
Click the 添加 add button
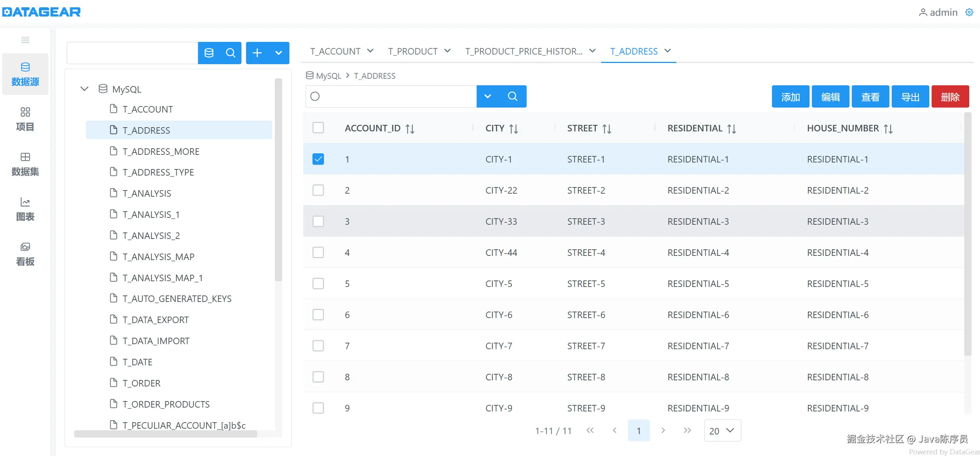point(790,97)
